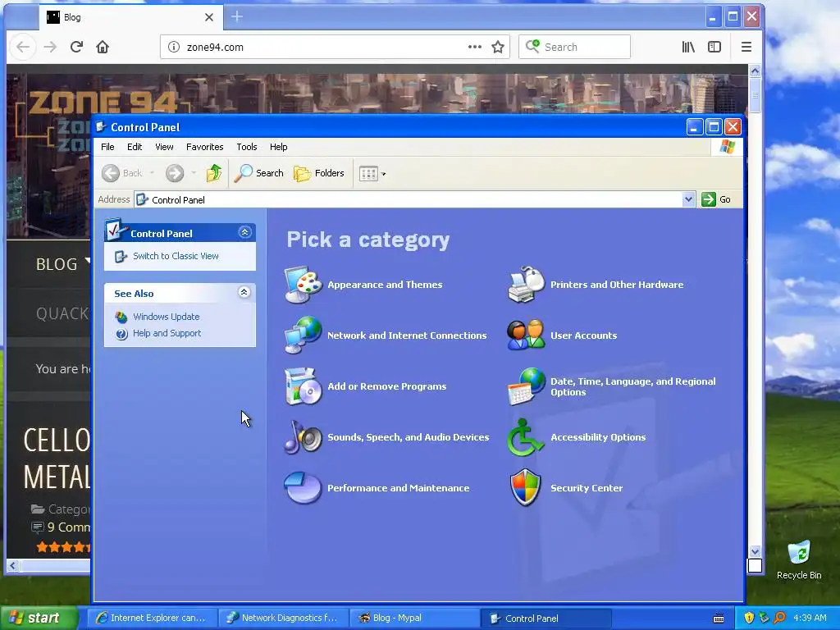Switch to Network Diagnostics taskbar item

click(283, 618)
